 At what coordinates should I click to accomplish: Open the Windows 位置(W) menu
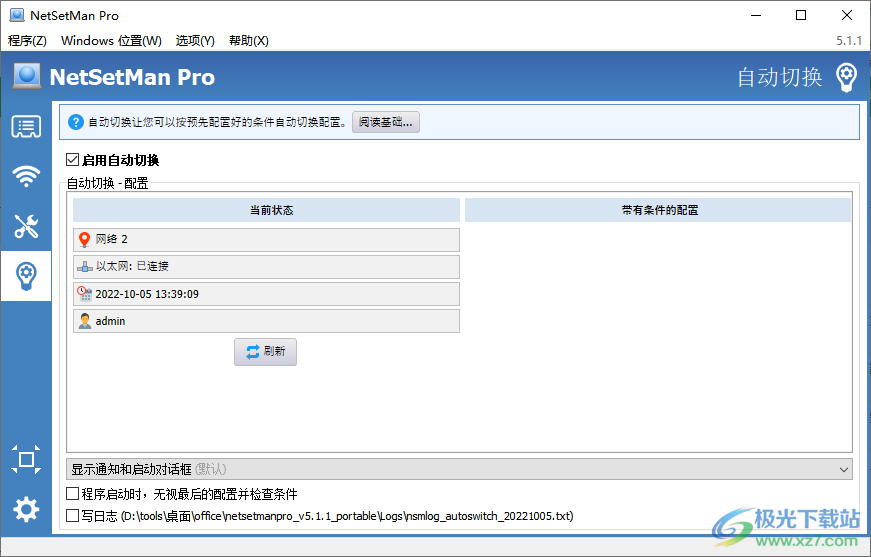click(111, 41)
